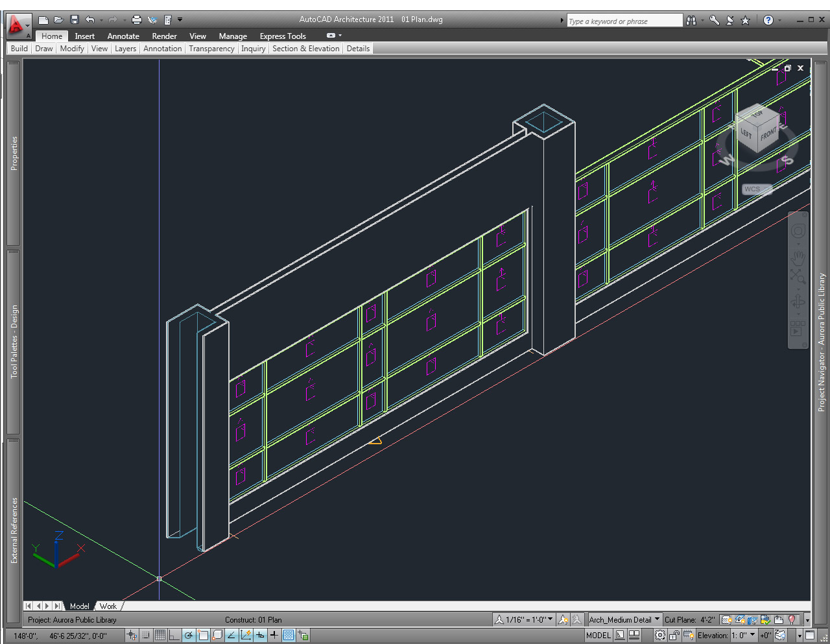The height and width of the screenshot is (644, 830).
Task: Expand the redo history dropdown arrow
Action: (124, 21)
